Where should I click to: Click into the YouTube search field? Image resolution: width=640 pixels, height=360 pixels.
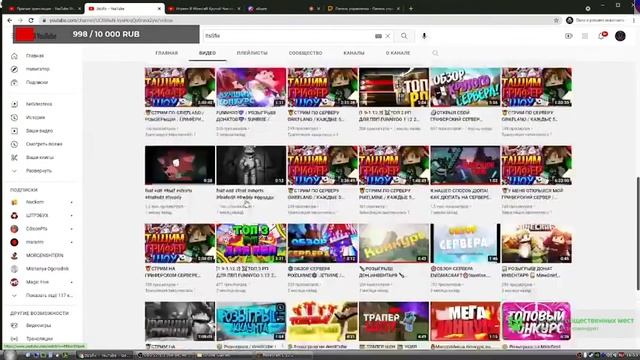288,36
